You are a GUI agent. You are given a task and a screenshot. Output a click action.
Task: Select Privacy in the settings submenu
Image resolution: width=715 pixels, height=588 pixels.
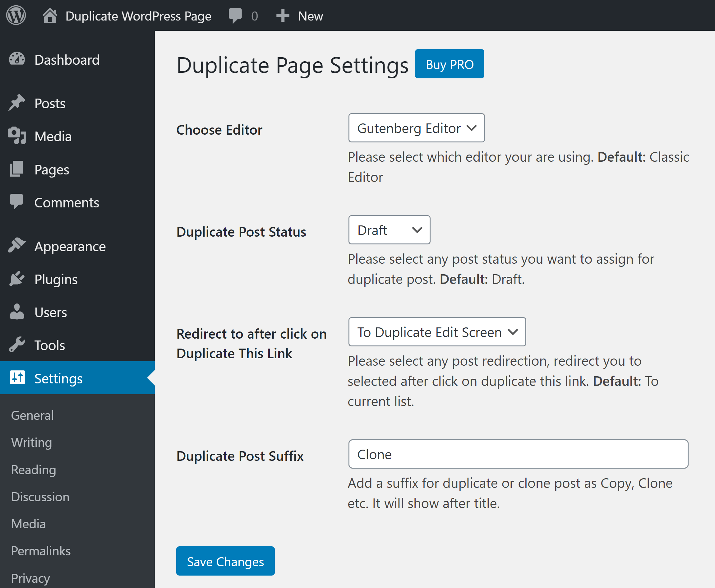click(30, 578)
